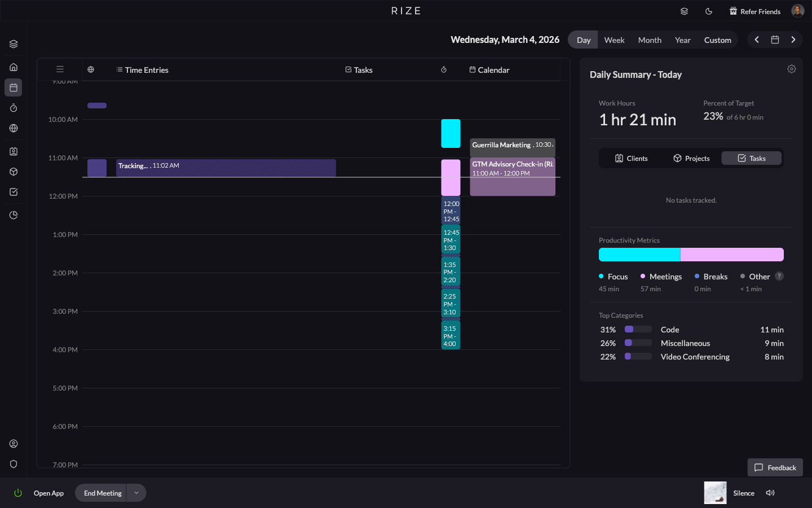Open Daily Summary settings gear
Viewport: 812px width, 508px height.
792,68
